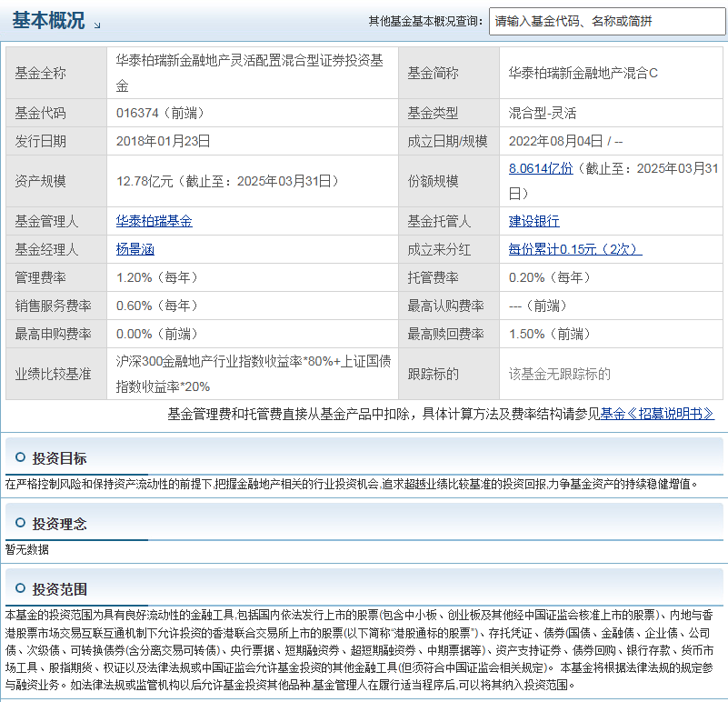The width and height of the screenshot is (728, 702).
Task: Select the 业绩比较基准 label cell
Action: tap(56, 374)
